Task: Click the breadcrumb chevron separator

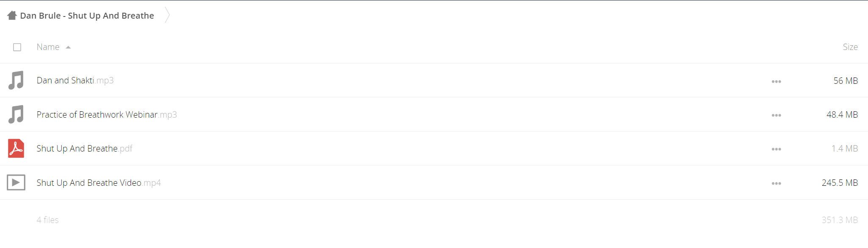Action: [167, 15]
